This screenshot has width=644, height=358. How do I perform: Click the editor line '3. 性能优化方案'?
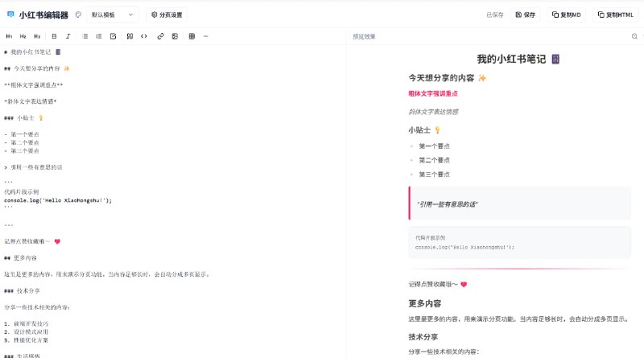point(27,340)
